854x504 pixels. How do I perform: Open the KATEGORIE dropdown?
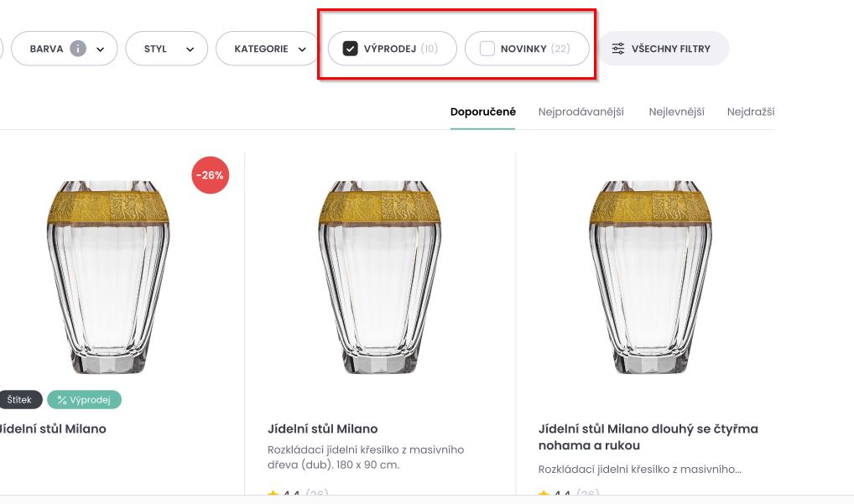(267, 48)
